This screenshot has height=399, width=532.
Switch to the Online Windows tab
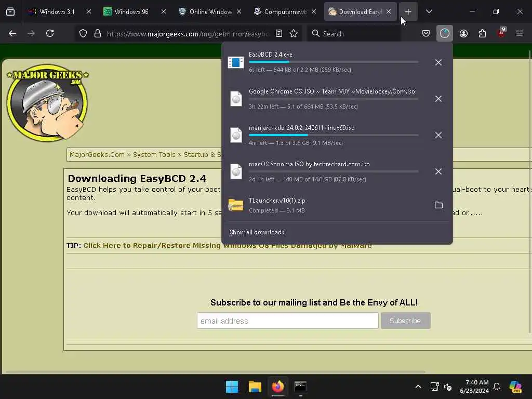[210, 11]
